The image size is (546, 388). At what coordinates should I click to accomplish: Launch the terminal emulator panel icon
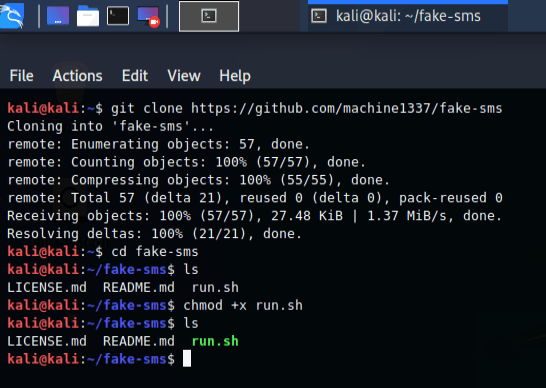click(x=118, y=16)
